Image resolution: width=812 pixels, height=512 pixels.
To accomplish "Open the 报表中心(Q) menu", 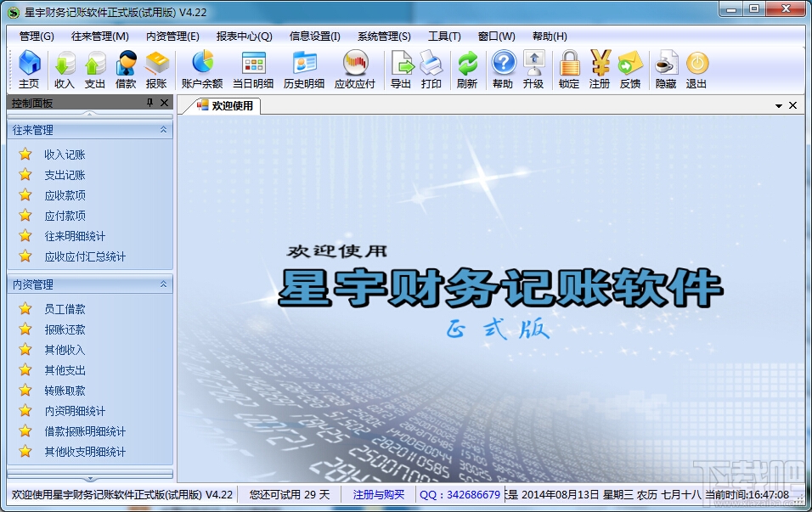I will [x=245, y=37].
